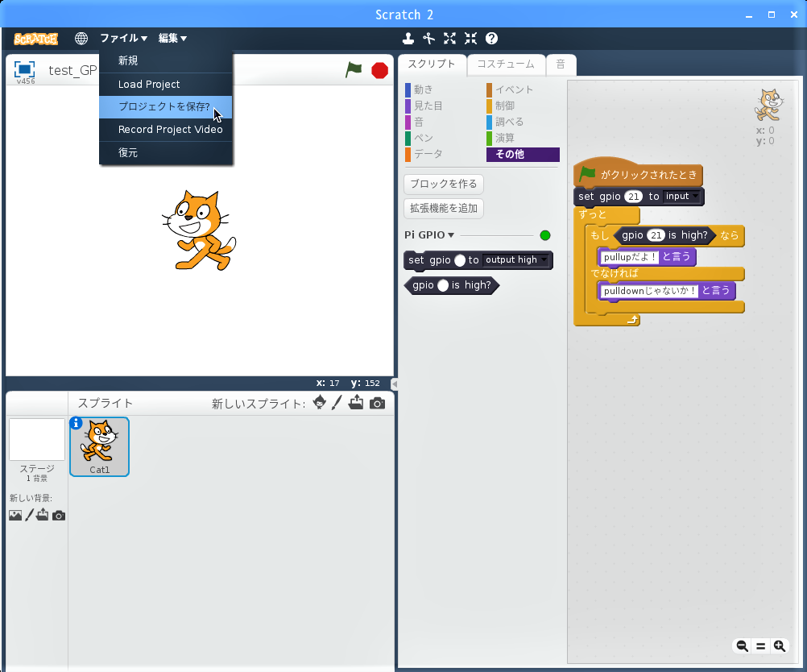807x672 pixels.
Task: Click the ブロックを作る button
Action: click(444, 184)
